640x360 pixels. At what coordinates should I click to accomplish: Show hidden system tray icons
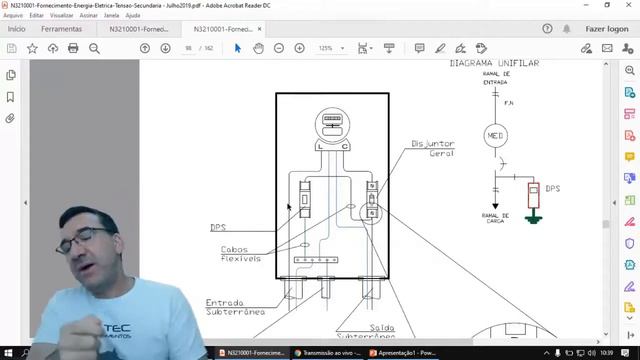547,353
